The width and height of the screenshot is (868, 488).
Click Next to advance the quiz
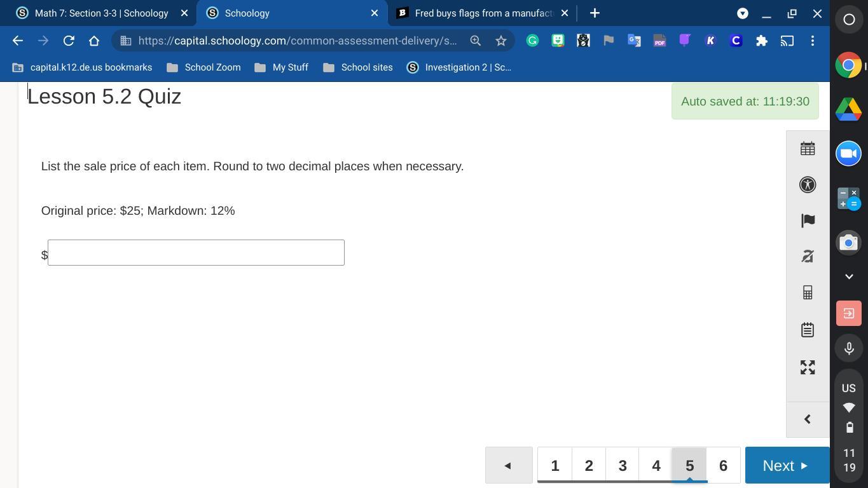coord(787,466)
